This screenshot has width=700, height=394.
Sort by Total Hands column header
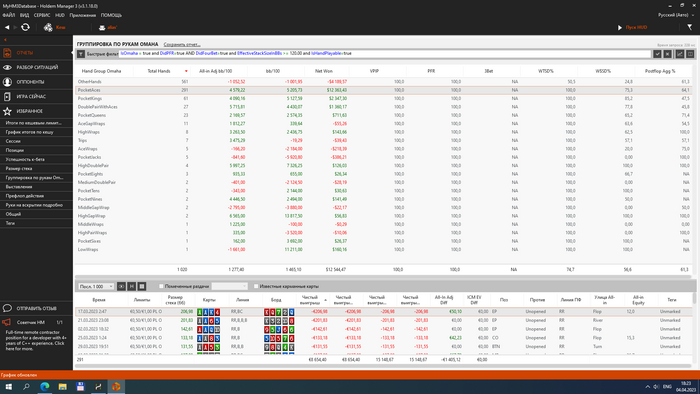159,71
